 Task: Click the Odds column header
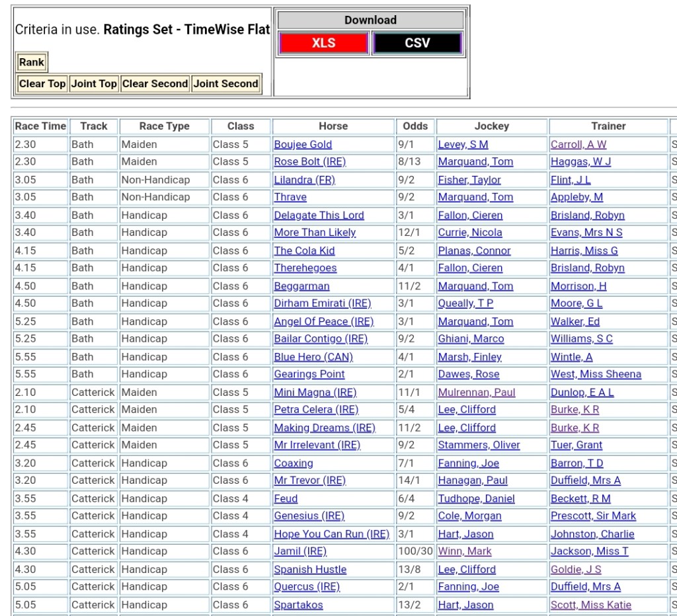tap(415, 126)
